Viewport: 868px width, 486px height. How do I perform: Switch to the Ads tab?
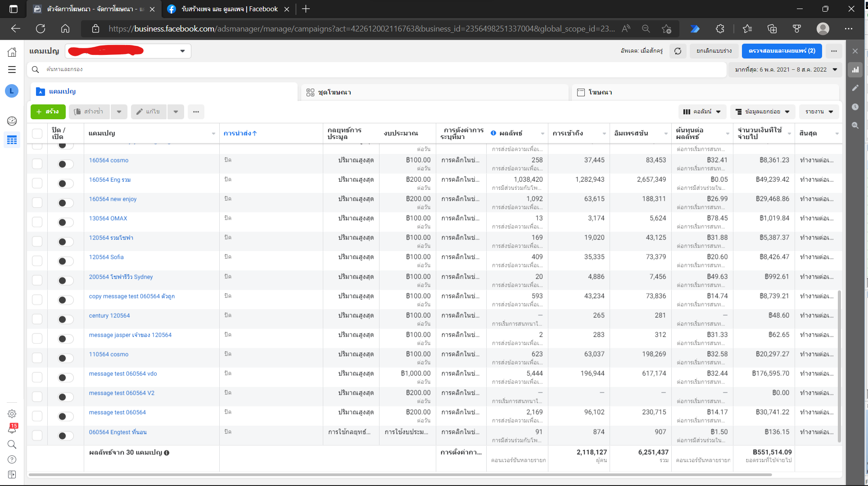click(x=705, y=92)
